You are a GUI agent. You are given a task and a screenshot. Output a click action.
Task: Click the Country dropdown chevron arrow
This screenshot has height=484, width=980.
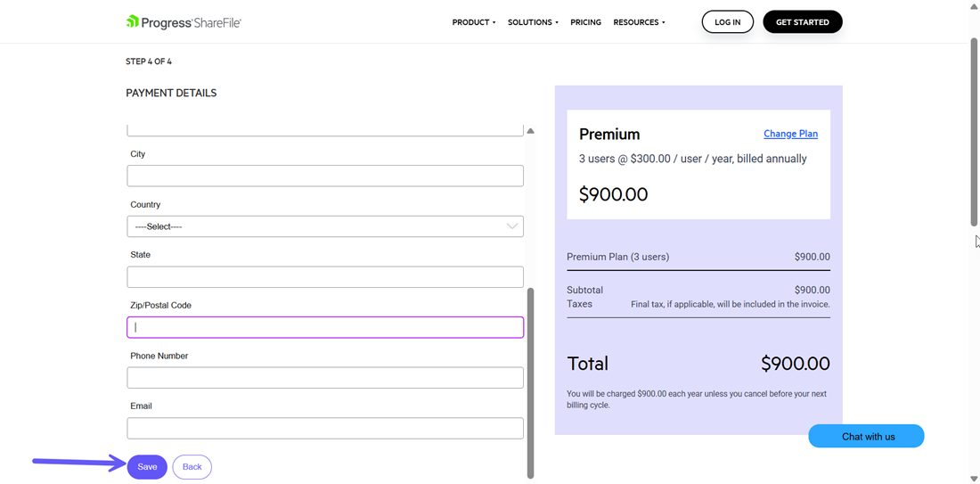tap(512, 226)
